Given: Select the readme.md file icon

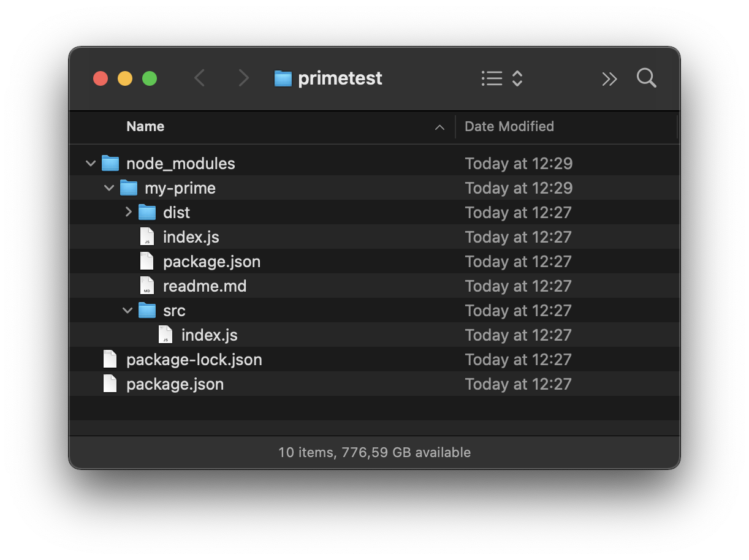Looking at the screenshot, I should point(147,286).
